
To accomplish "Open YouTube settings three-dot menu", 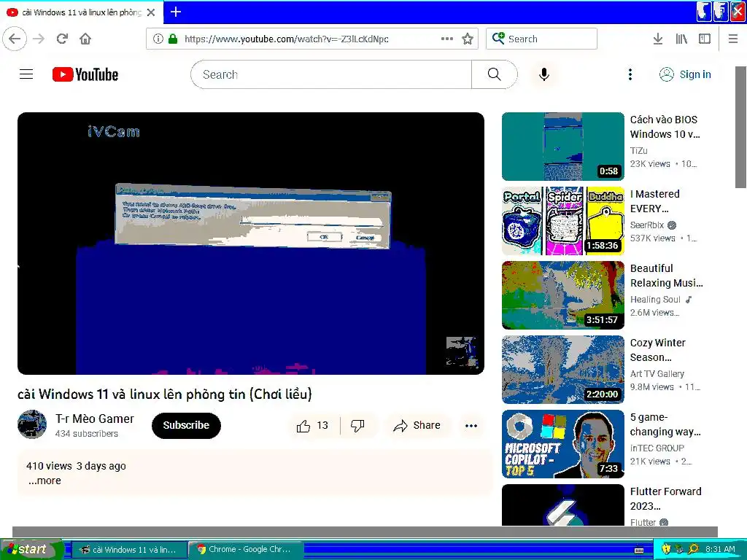I will pos(630,74).
